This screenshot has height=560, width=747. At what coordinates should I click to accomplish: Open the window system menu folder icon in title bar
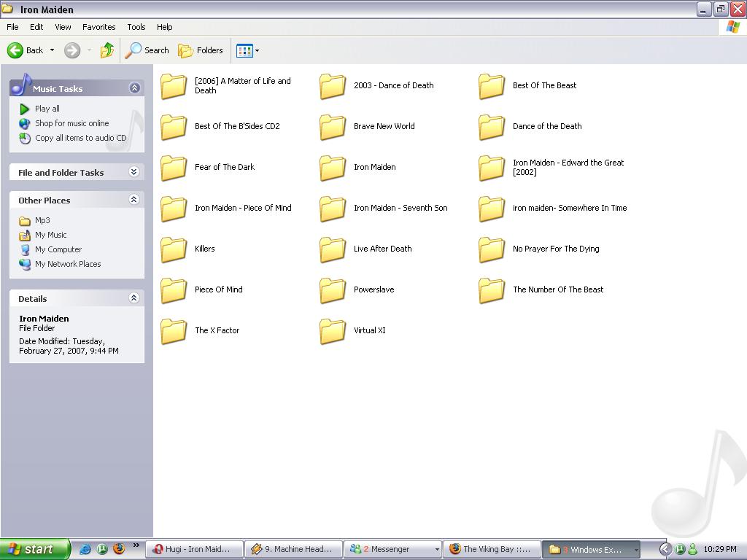[7, 9]
